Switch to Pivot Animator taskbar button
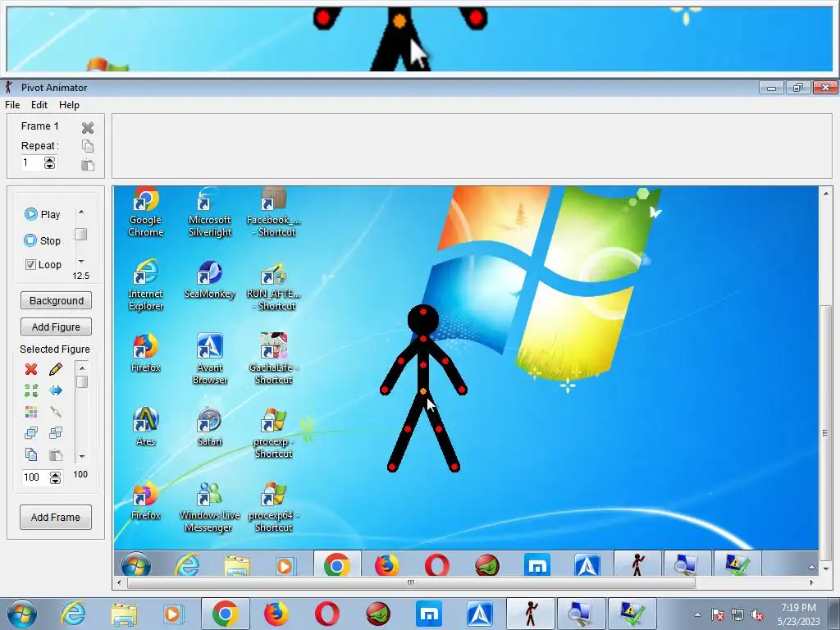The height and width of the screenshot is (630, 840). click(531, 614)
